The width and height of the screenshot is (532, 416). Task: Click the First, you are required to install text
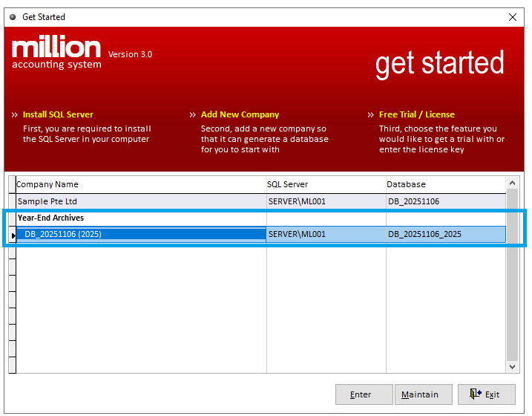pos(87,134)
